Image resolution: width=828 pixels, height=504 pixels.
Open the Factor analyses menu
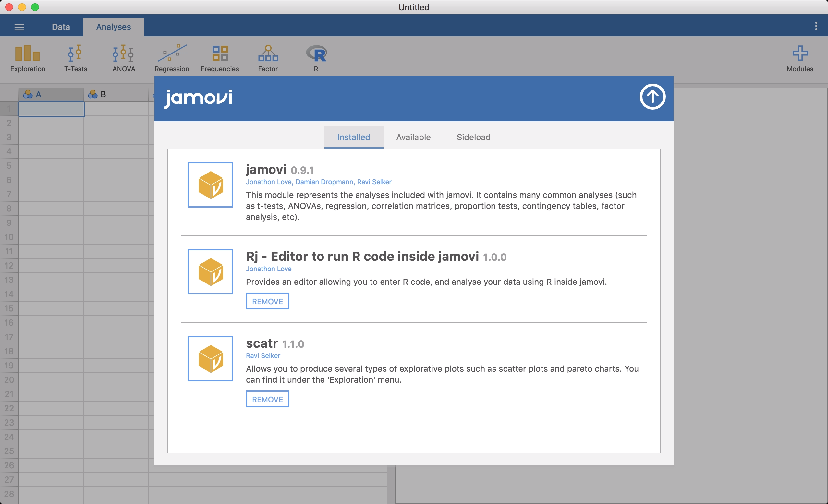pyautogui.click(x=268, y=58)
